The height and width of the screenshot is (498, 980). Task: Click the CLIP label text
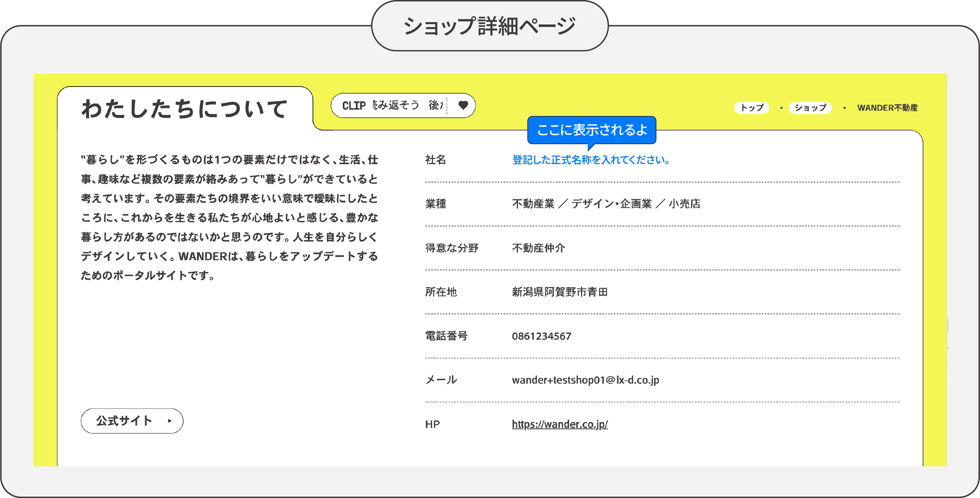point(353,105)
